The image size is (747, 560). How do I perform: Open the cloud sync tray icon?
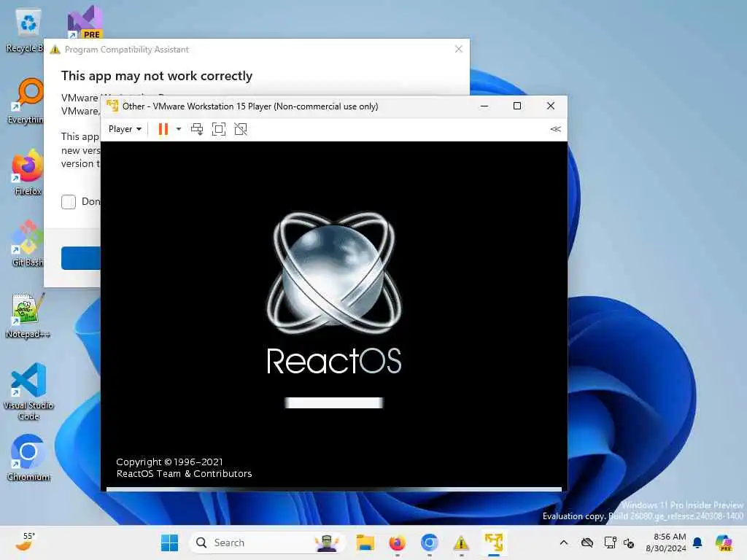click(x=587, y=542)
